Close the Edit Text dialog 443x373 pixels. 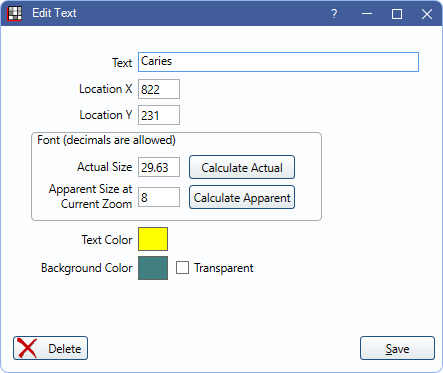point(427,14)
